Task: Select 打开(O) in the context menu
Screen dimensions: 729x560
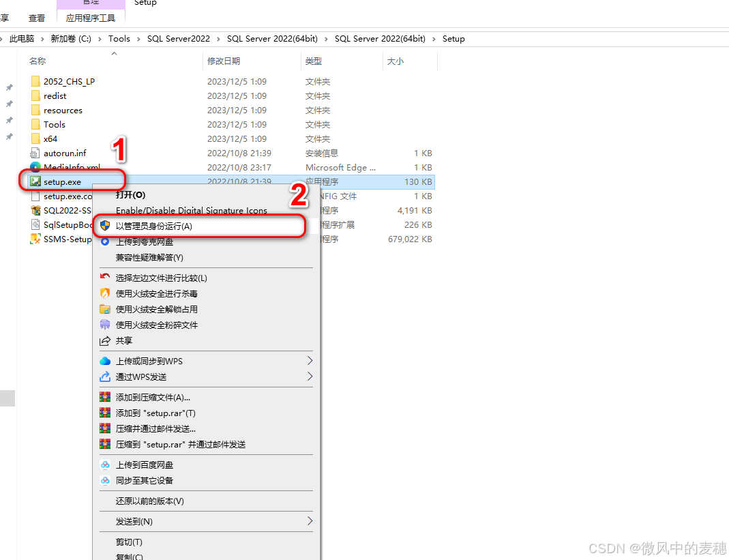Action: [131, 195]
